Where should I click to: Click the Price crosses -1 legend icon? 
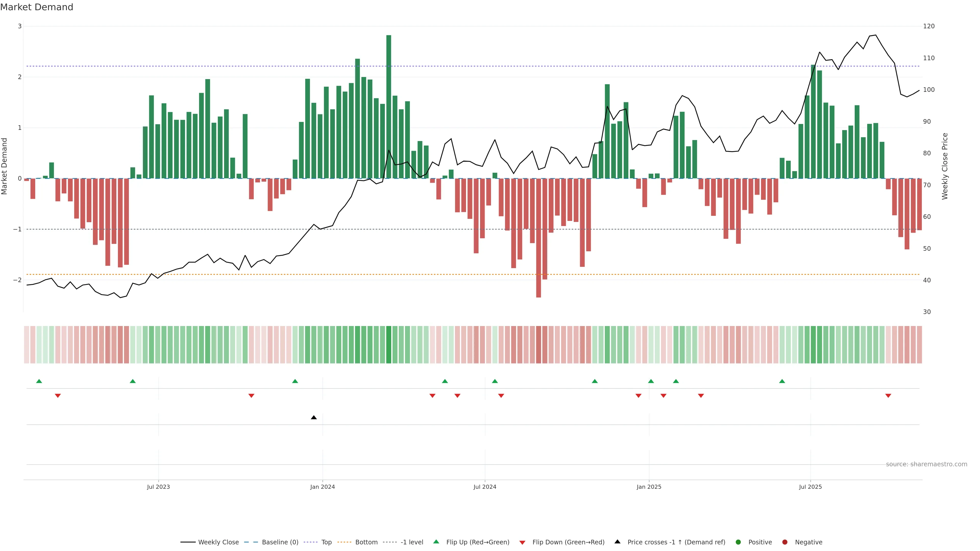[x=617, y=542]
